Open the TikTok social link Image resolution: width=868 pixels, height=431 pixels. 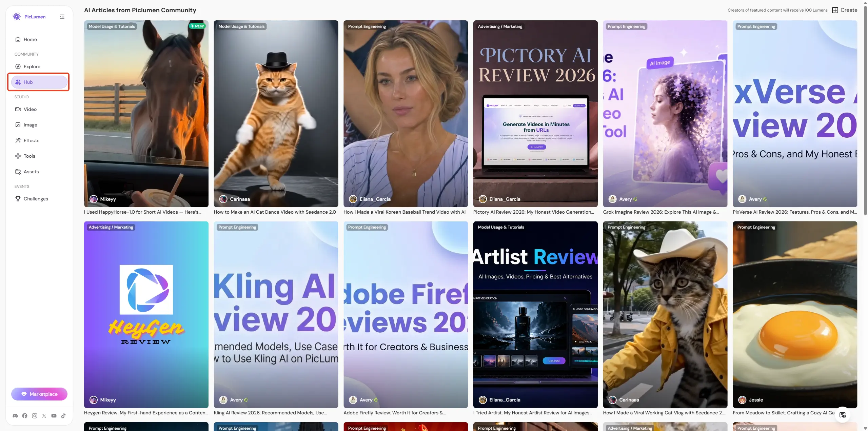(63, 416)
